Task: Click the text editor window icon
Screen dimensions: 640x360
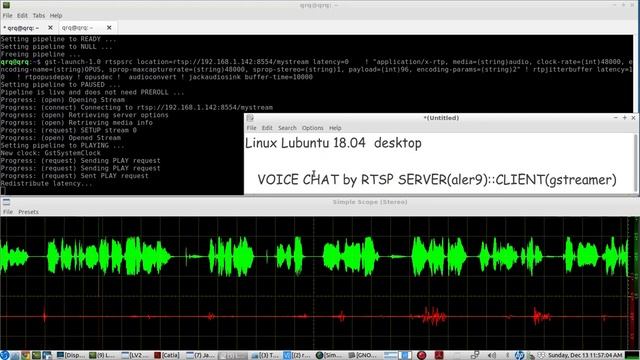Action: point(250,118)
